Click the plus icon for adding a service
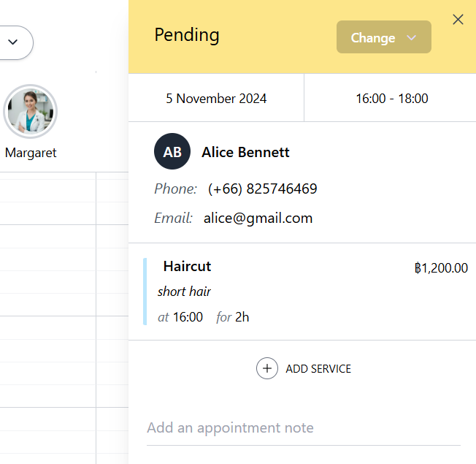 click(267, 368)
